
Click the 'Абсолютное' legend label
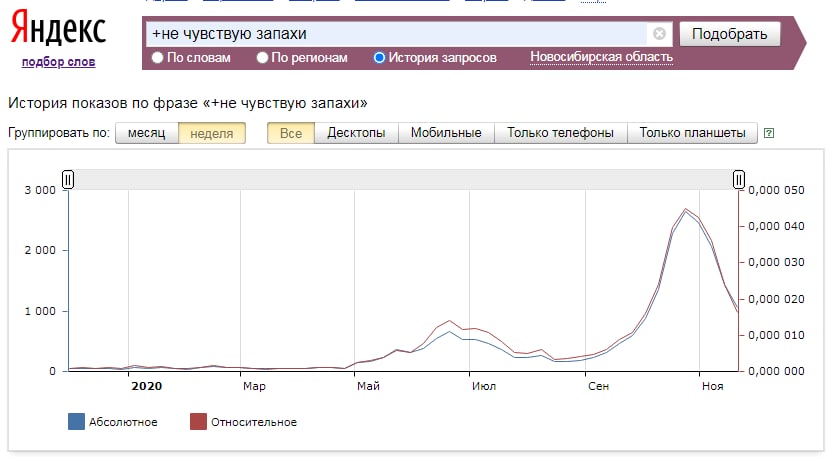[x=123, y=422]
